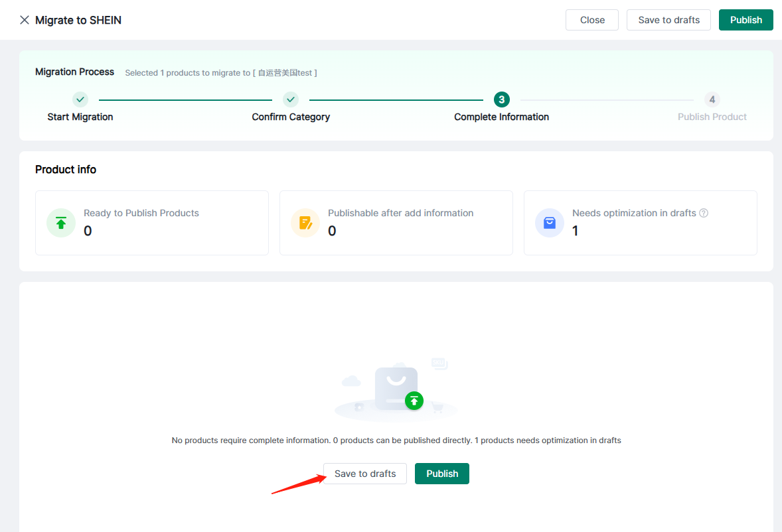Viewport: 782px width, 532px height.
Task: Select the Complete Information step label
Action: point(501,117)
